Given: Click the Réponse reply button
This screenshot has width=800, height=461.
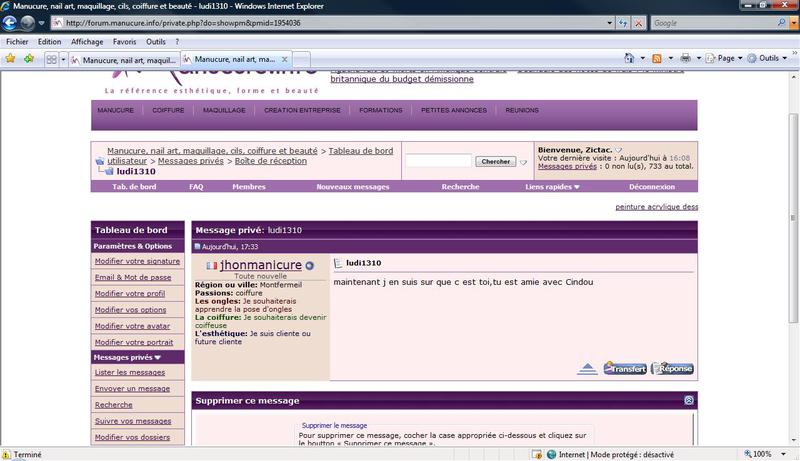Looking at the screenshot, I should point(672,369).
